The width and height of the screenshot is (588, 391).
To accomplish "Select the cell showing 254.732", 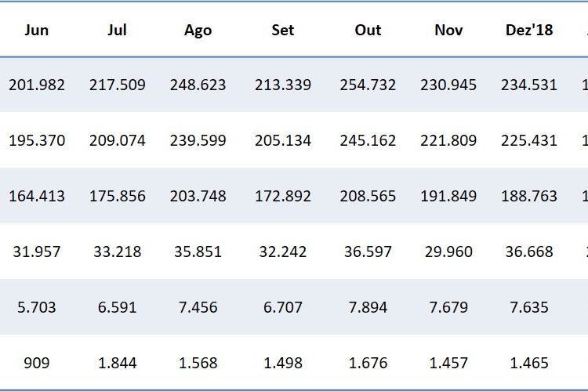I will [x=368, y=85].
